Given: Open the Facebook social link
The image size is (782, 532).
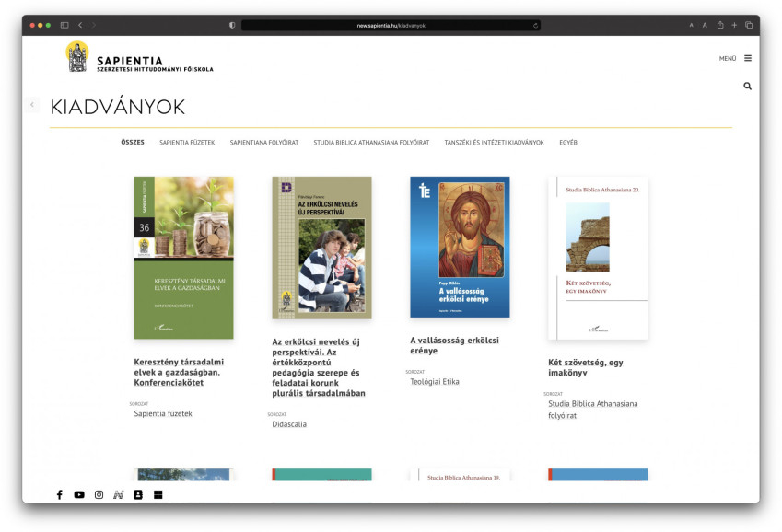Looking at the screenshot, I should [x=60, y=495].
